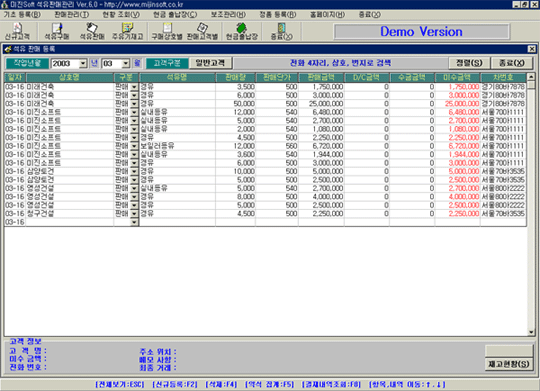The image size is (540, 391).
Task: Open the 판매관리(T) menu
Action: pyautogui.click(x=71, y=14)
